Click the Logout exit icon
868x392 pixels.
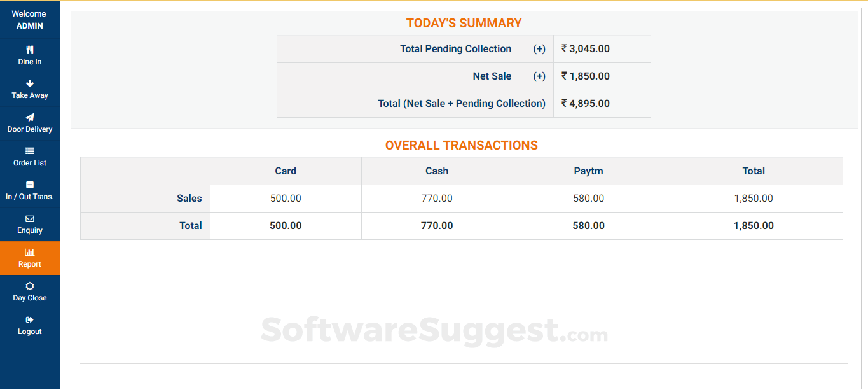coord(30,320)
